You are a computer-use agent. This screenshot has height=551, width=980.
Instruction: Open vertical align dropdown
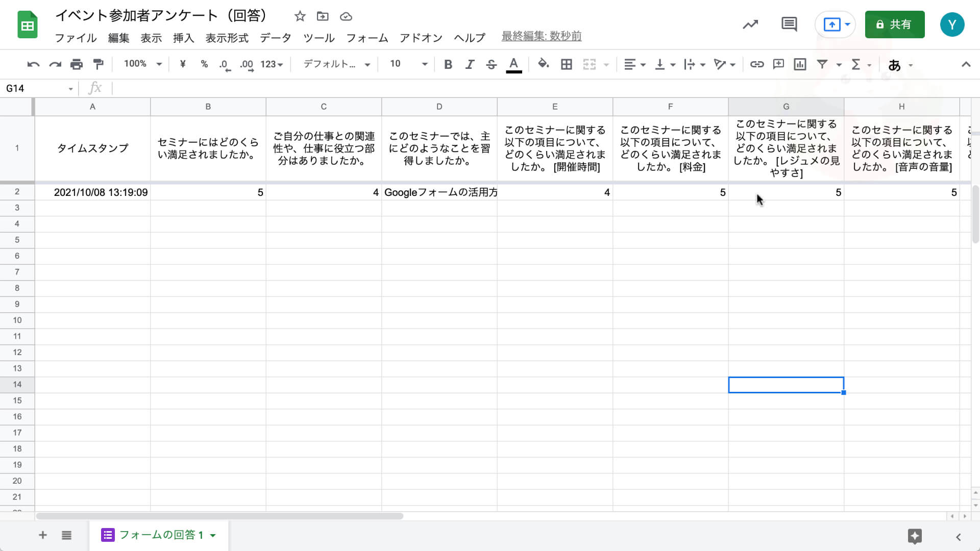[x=665, y=64]
